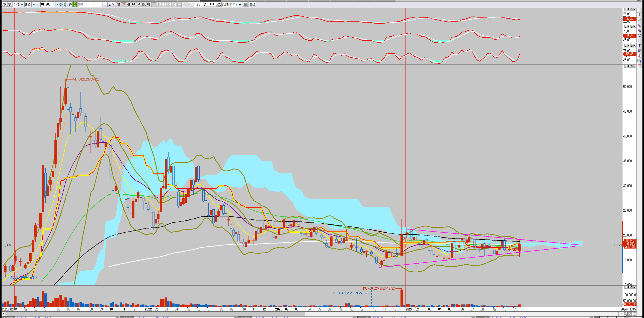Click the second toolbar layout icon
644x318 pixels.
10,5
